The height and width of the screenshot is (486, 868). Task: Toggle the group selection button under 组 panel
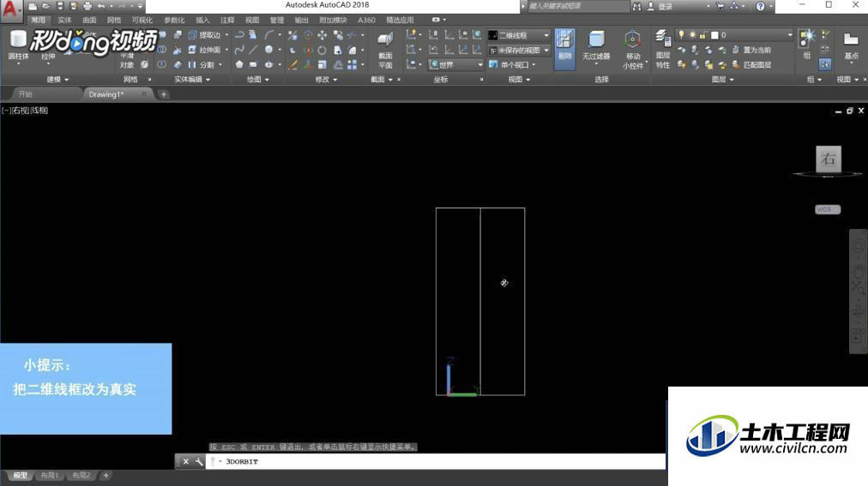coord(825,64)
